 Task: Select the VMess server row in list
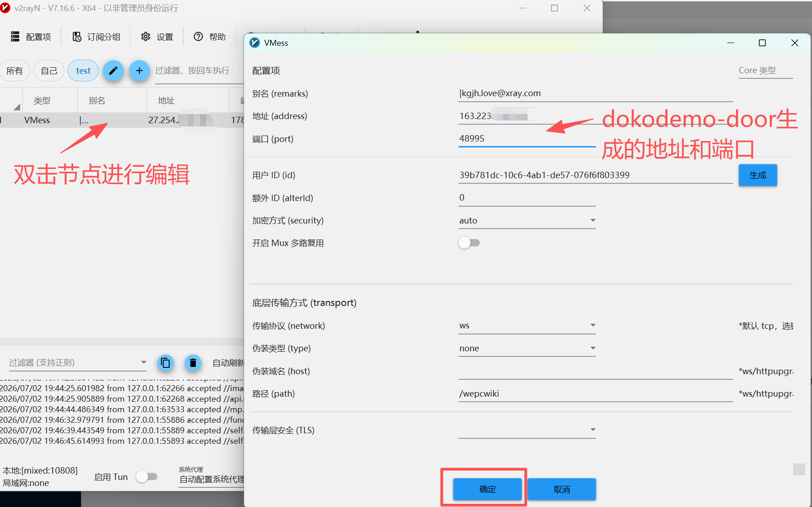click(122, 120)
